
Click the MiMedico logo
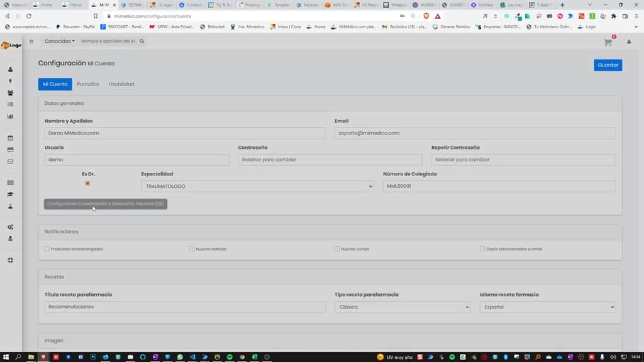tap(11, 45)
